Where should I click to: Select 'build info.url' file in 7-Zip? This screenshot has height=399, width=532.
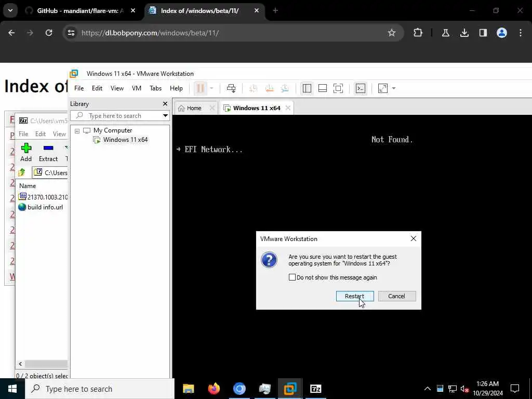(x=41, y=207)
